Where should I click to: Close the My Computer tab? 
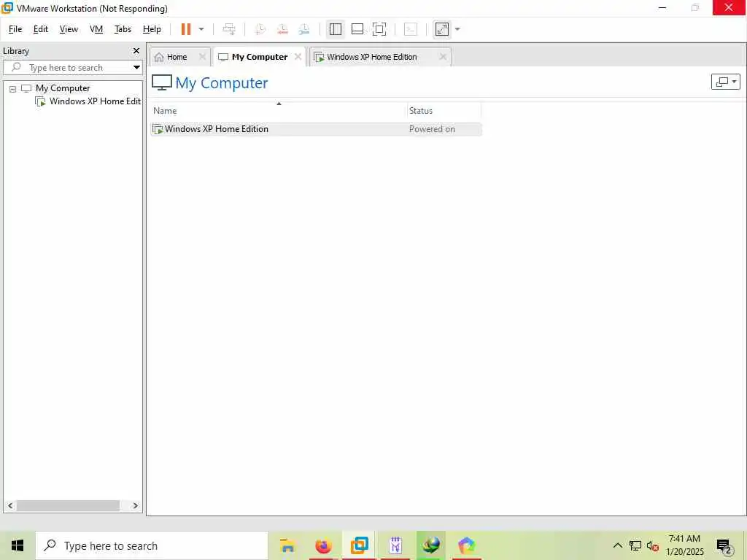298,57
